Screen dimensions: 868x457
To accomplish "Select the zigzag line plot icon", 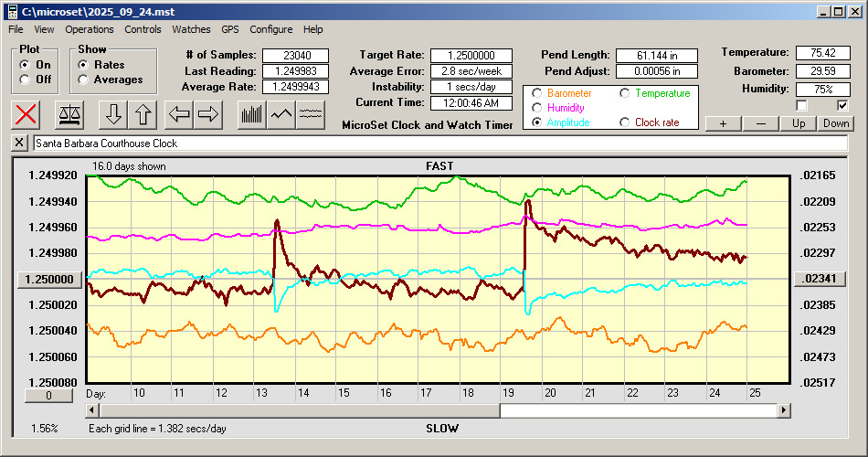I will click(281, 114).
